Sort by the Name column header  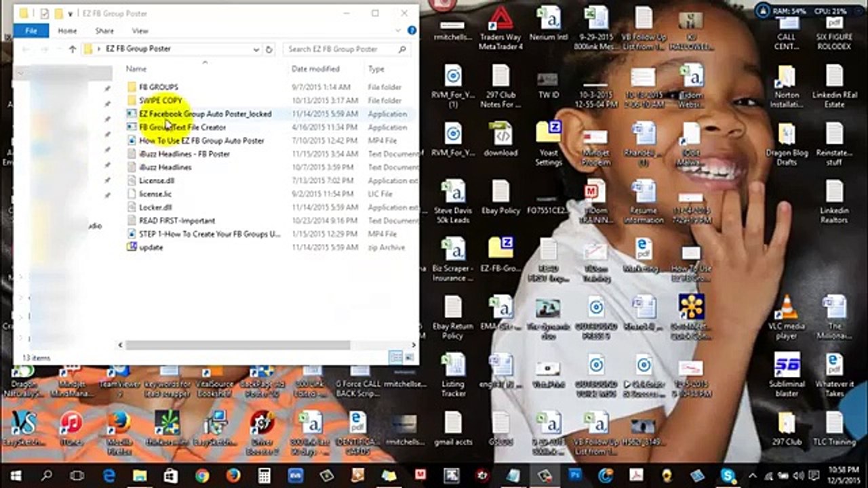coord(136,68)
